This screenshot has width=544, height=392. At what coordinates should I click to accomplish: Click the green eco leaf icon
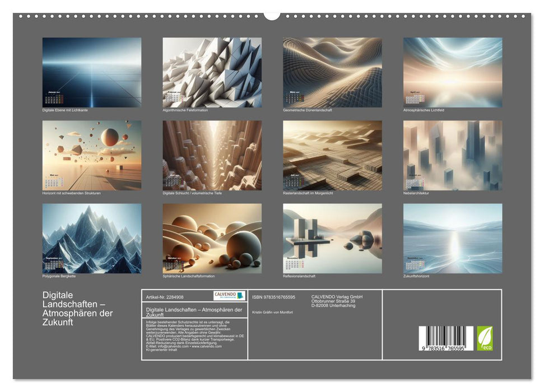point(485,338)
